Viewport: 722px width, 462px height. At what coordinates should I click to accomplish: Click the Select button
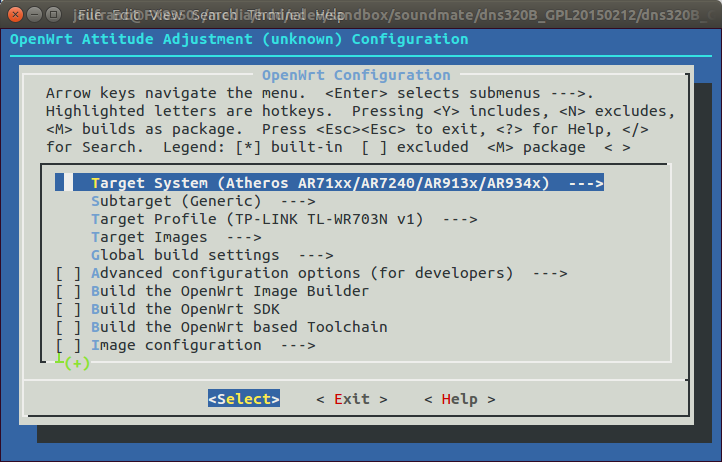coord(244,399)
